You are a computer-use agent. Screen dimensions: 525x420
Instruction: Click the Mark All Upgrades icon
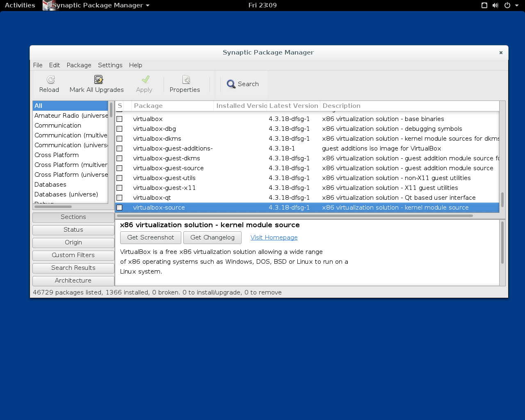coord(98,80)
